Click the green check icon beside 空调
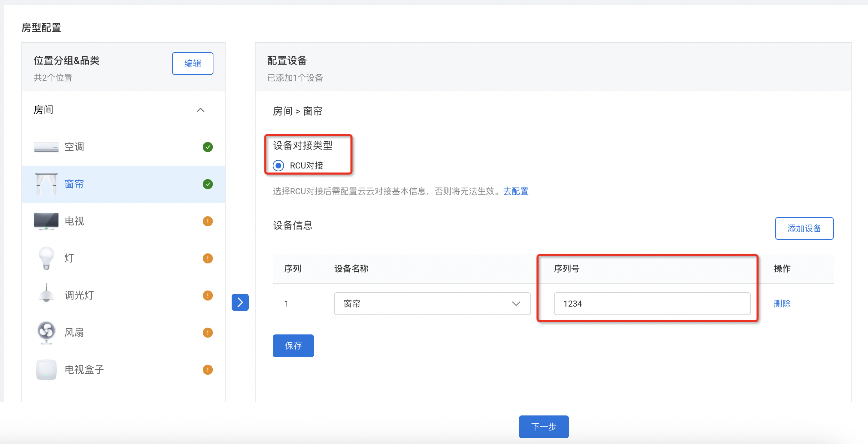The width and height of the screenshot is (868, 444). 208,147
